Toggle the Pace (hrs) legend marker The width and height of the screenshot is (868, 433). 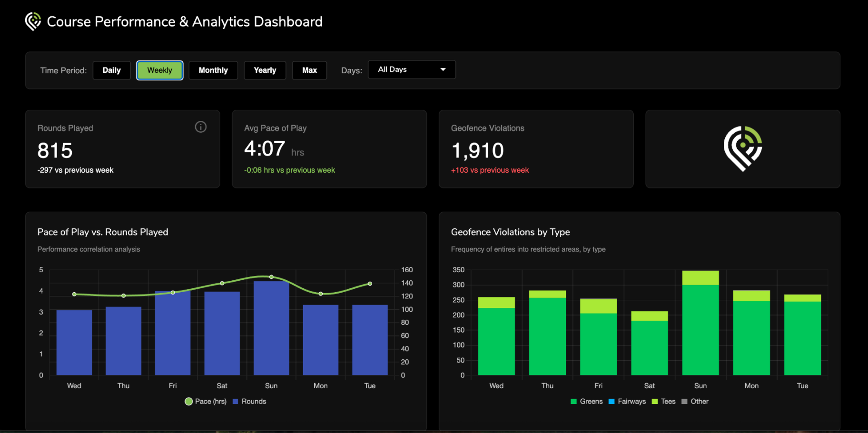(x=189, y=402)
